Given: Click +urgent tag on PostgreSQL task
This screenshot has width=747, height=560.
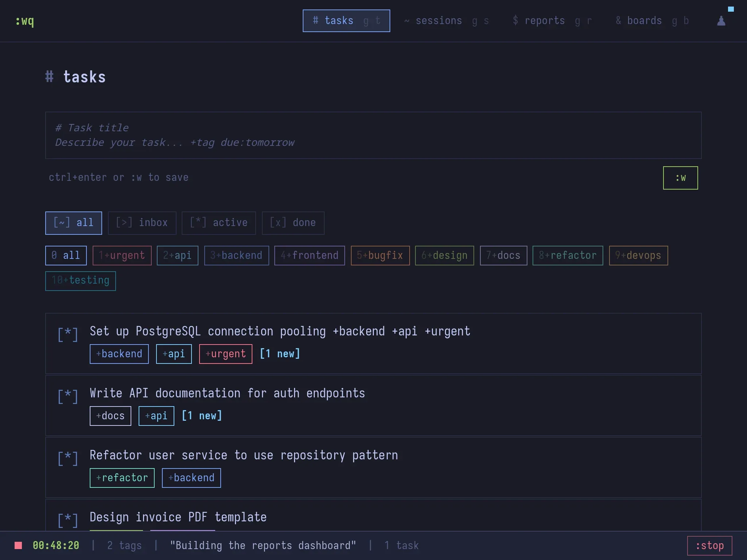Looking at the screenshot, I should point(225,354).
